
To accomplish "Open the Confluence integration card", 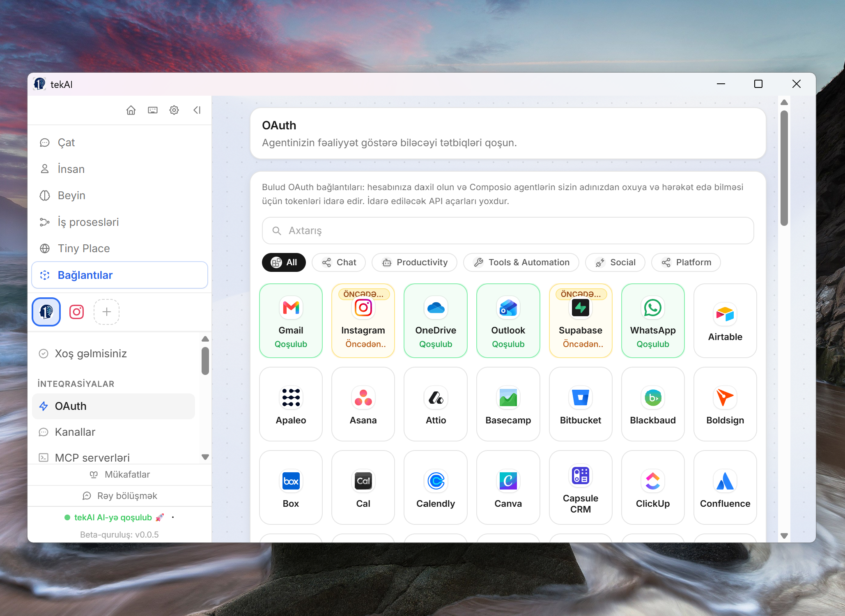I will click(725, 487).
